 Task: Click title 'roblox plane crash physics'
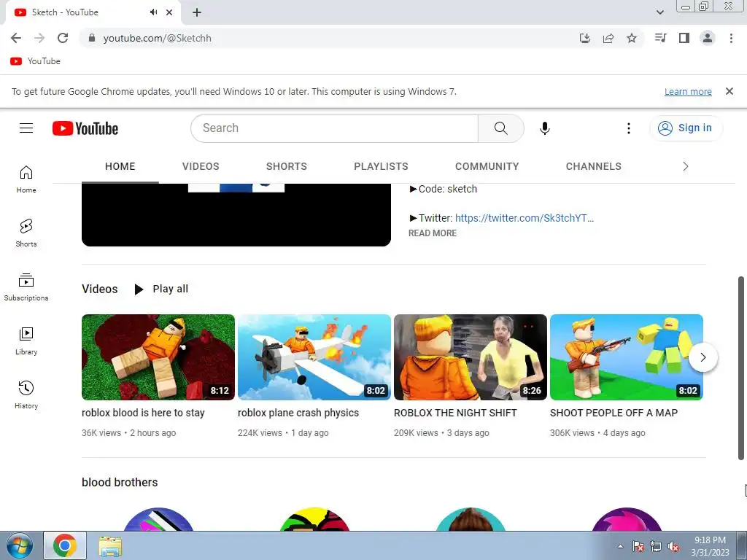point(298,413)
